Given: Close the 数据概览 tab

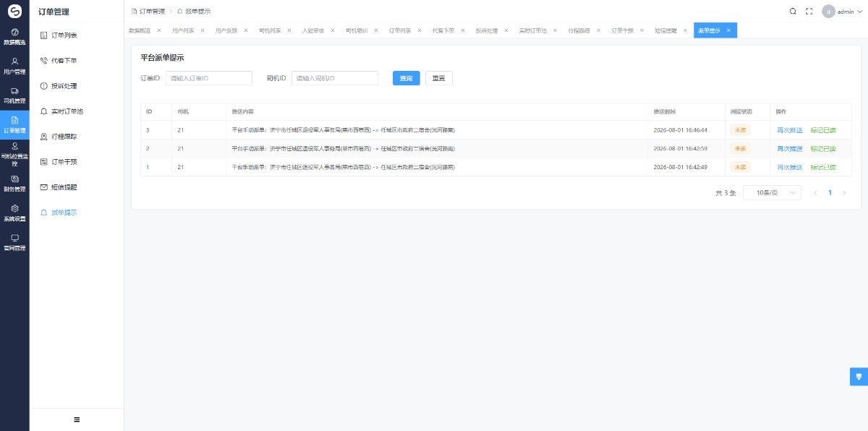Looking at the screenshot, I should tap(159, 30).
